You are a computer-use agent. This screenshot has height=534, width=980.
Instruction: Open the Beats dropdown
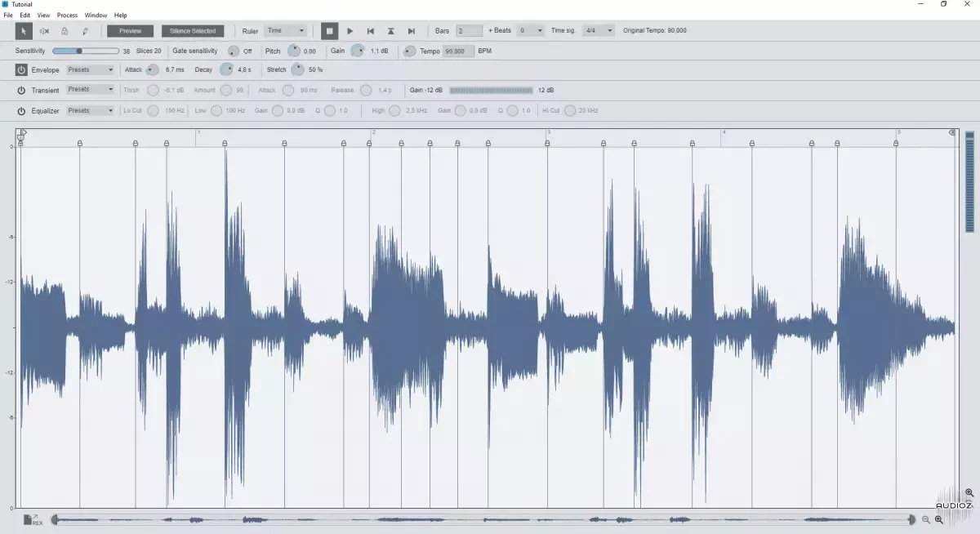pyautogui.click(x=531, y=31)
